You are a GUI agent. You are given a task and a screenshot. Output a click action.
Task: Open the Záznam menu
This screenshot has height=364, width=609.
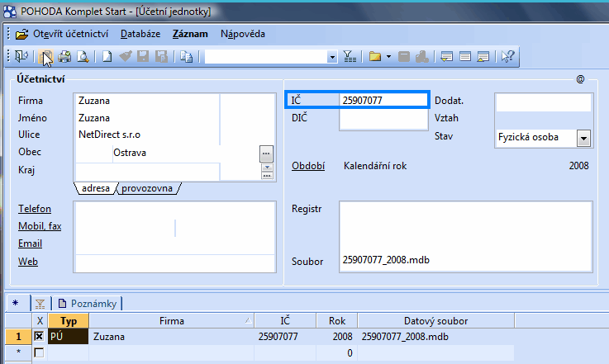(190, 34)
